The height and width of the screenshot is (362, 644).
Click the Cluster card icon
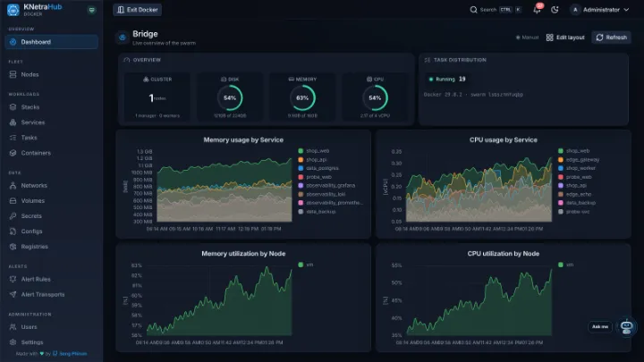(x=146, y=80)
